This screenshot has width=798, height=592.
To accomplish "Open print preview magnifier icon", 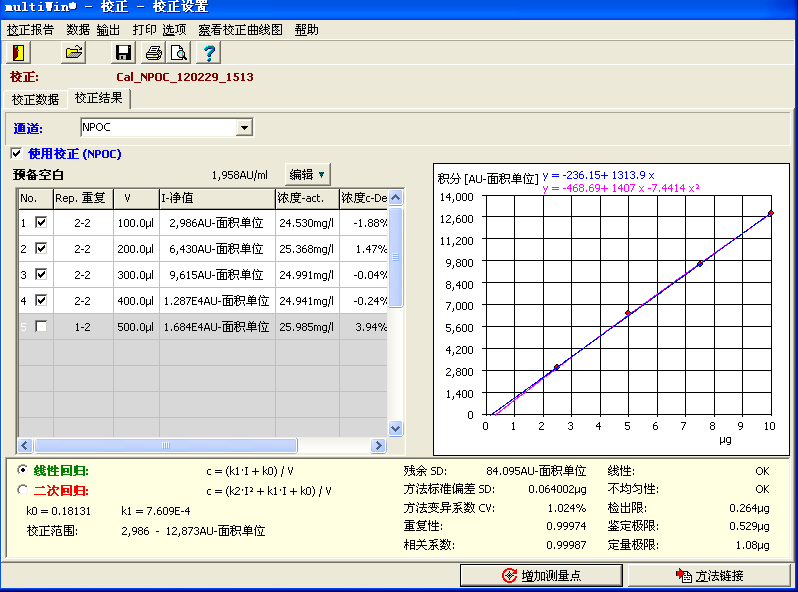I will pyautogui.click(x=178, y=52).
